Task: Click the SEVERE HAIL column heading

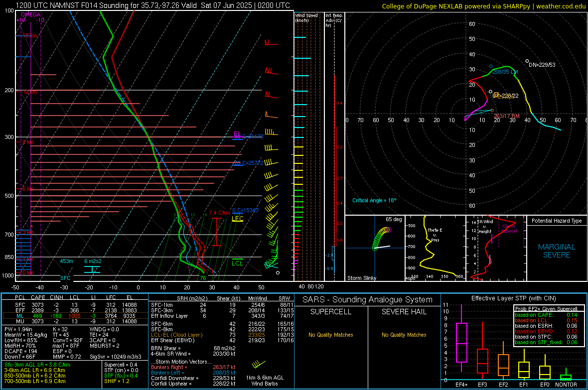Action: click(x=404, y=312)
